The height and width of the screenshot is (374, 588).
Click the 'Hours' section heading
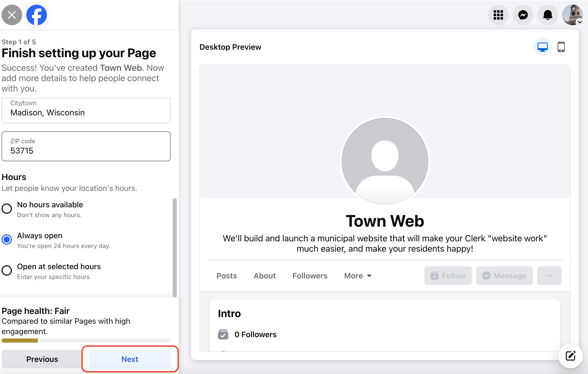pos(14,177)
